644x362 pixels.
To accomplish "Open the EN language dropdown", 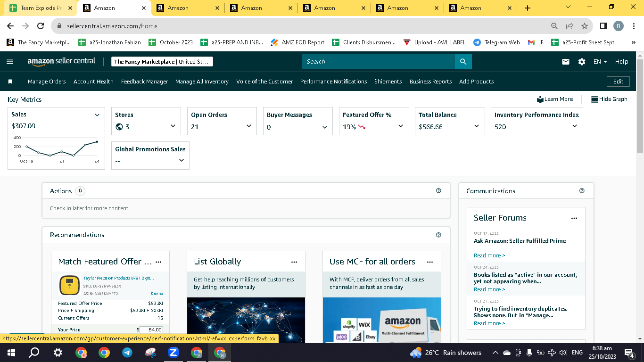I will [x=600, y=62].
